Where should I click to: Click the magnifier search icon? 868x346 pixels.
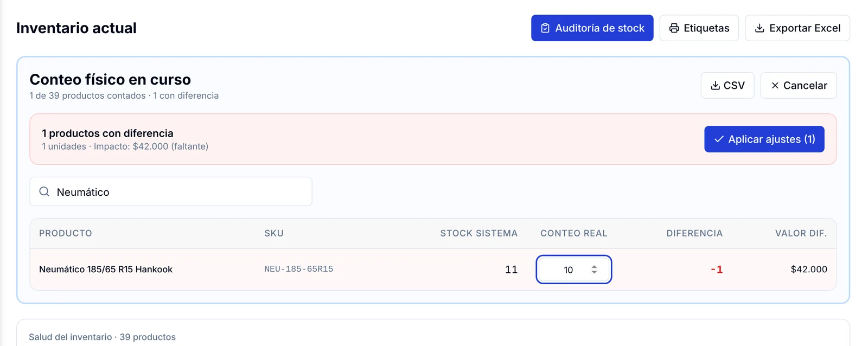pos(44,191)
